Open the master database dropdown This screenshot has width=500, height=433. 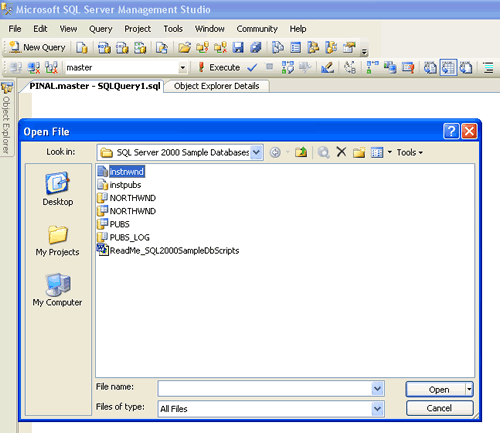click(183, 68)
